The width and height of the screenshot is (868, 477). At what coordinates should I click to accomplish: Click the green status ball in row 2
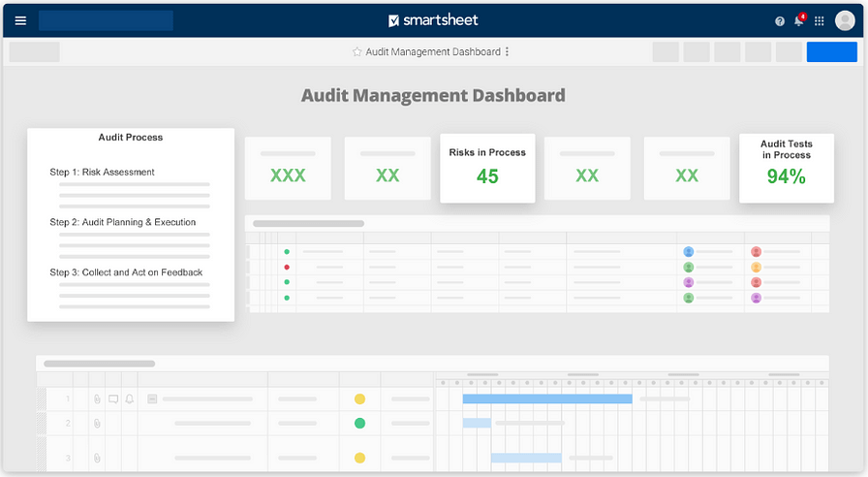point(359,424)
